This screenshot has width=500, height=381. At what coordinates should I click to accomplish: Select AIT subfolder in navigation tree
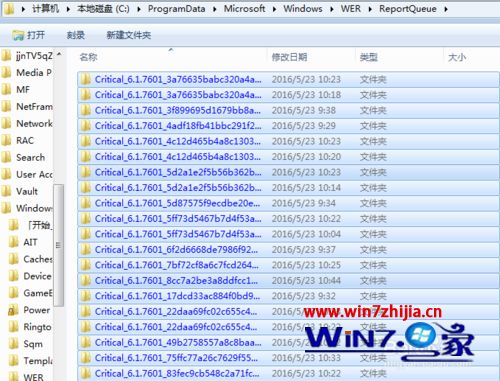click(x=23, y=242)
